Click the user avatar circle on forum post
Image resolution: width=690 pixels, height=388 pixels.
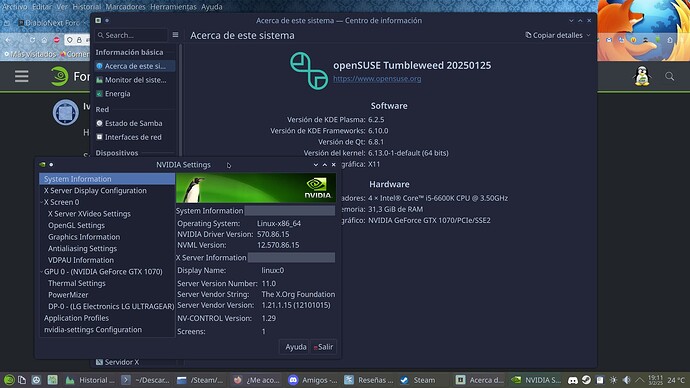click(66, 112)
